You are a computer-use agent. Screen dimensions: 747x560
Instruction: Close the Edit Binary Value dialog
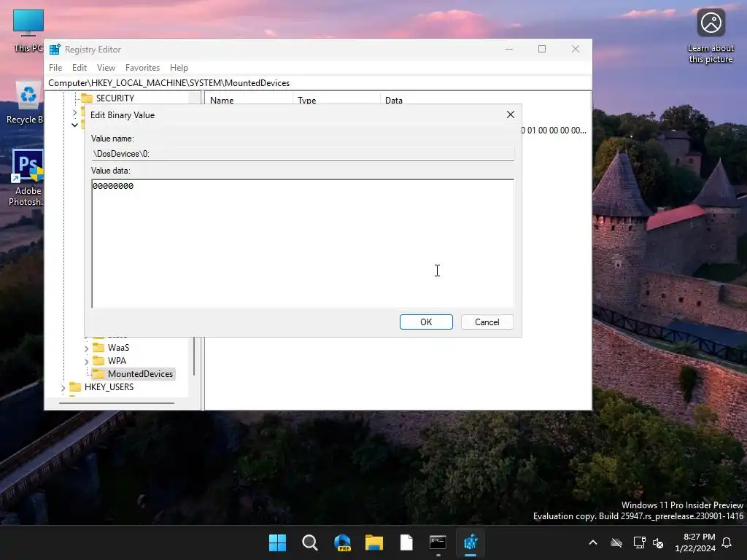(x=510, y=114)
